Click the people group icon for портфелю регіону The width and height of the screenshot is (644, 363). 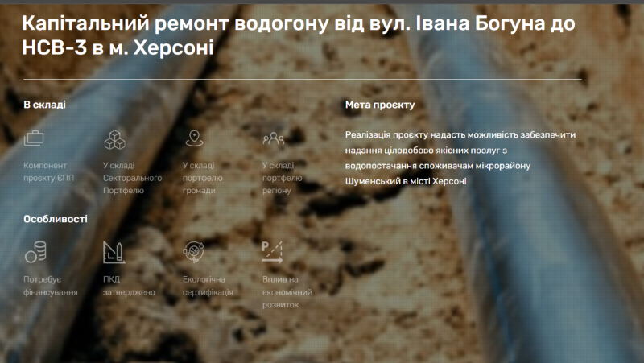point(273,138)
